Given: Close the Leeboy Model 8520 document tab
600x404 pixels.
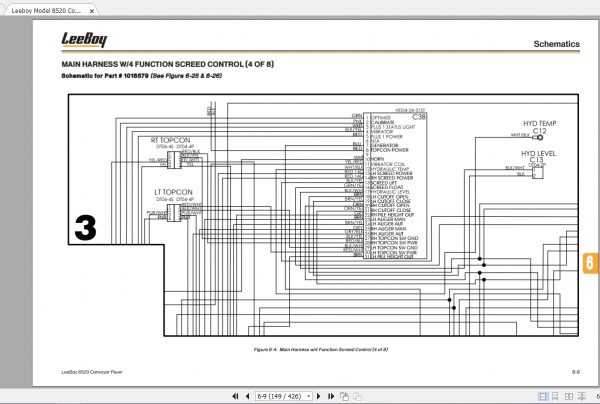Looking at the screenshot, I should tap(92, 11).
